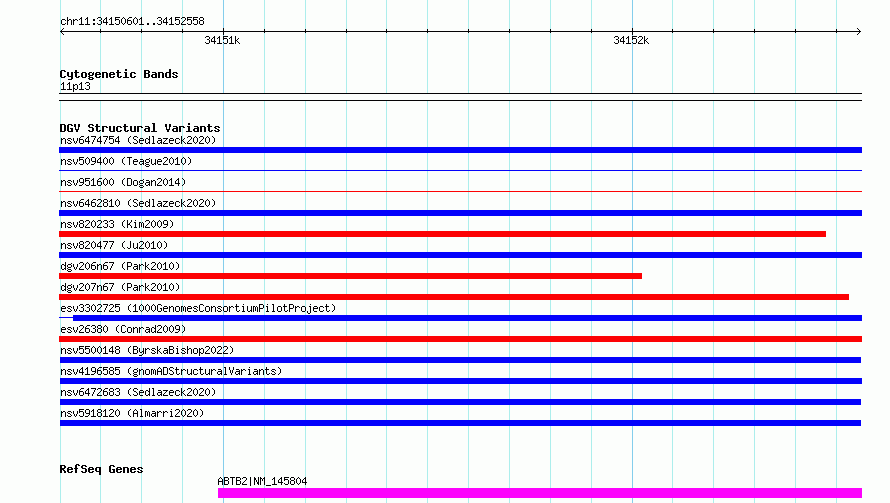Click the nsv820477 (Ju2010) label

click(114, 245)
